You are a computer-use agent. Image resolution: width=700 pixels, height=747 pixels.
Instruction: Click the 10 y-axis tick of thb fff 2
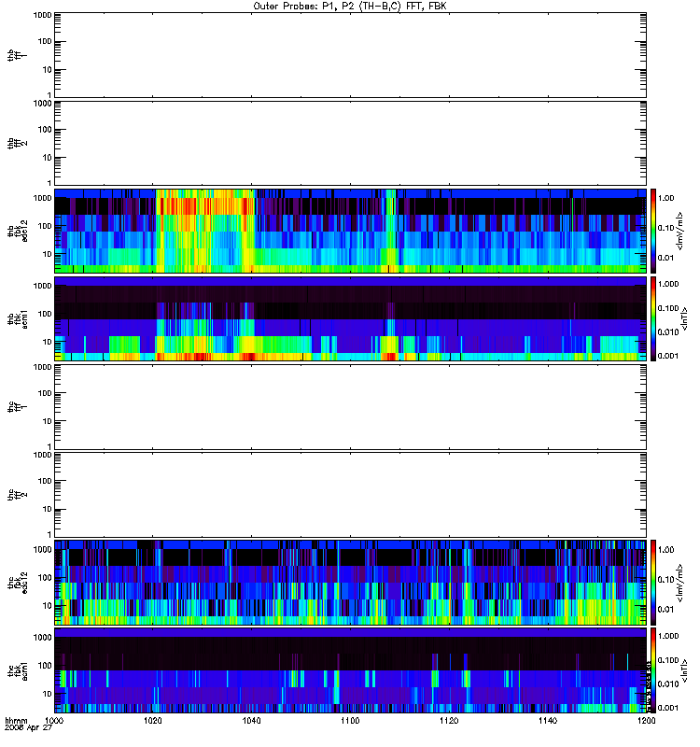tap(48, 158)
